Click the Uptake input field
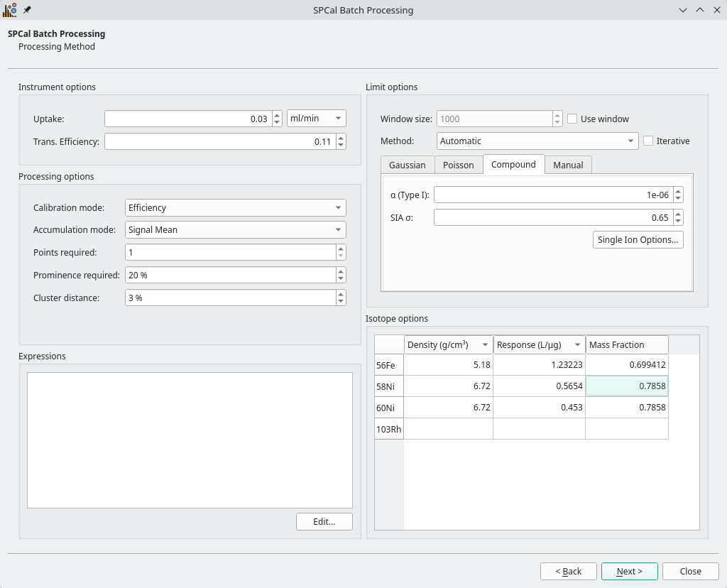The image size is (727, 588). pos(188,119)
